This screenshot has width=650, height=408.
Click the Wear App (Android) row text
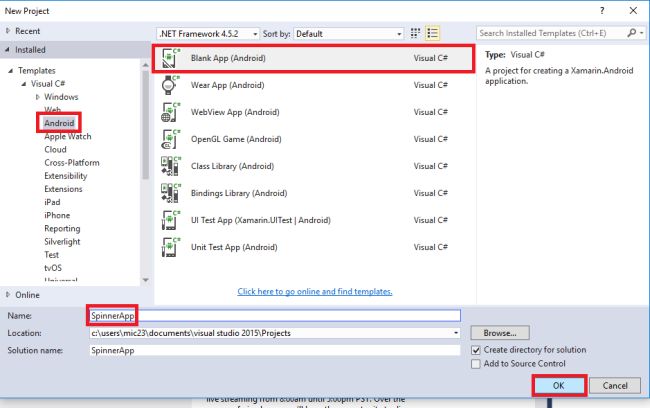coord(227,85)
